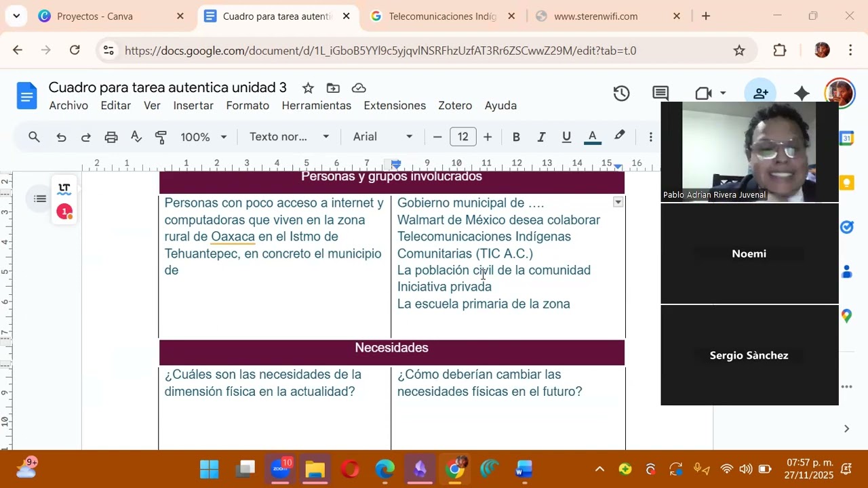868x488 pixels.
Task: Open Windows Start menu
Action: (210, 469)
